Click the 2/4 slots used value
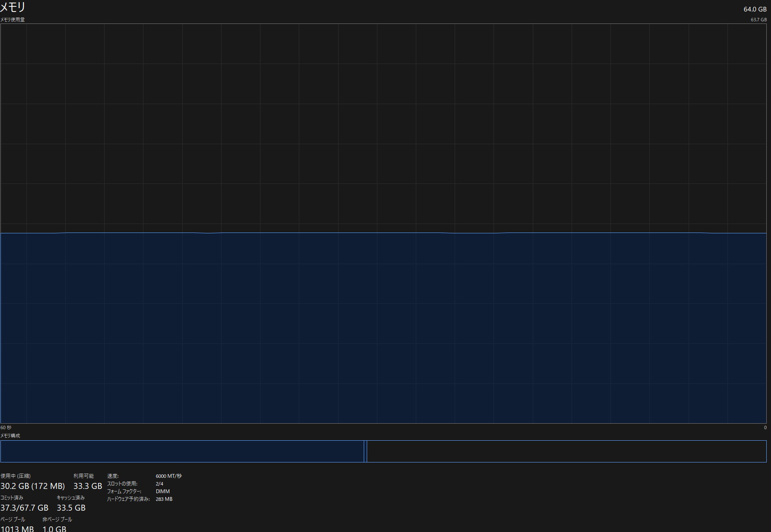The height and width of the screenshot is (532, 771). (159, 484)
